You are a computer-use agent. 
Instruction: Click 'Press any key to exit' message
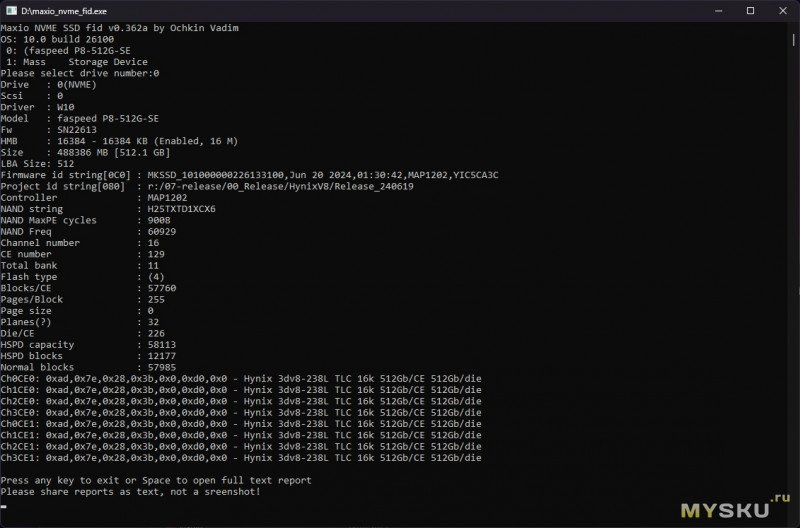coord(156,480)
